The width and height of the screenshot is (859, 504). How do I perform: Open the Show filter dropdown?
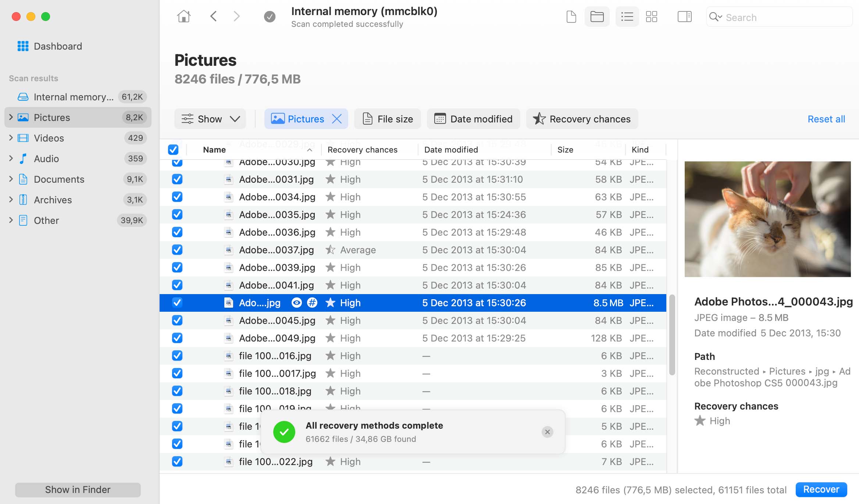(x=210, y=118)
